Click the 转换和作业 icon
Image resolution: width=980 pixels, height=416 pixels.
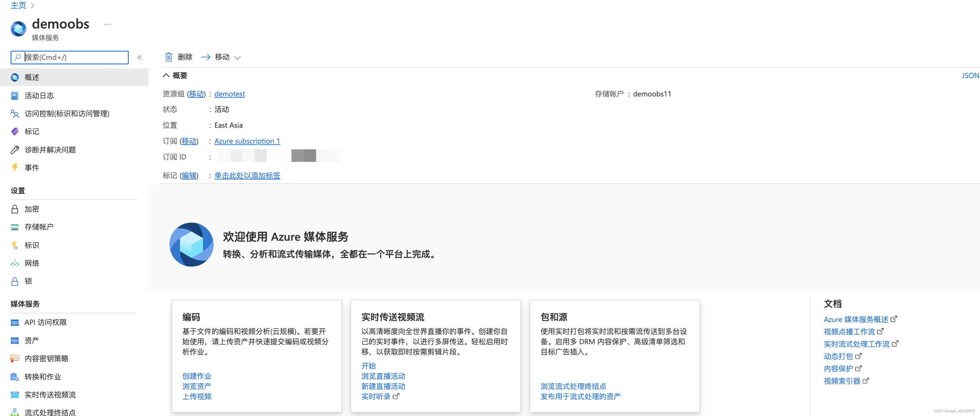tap(15, 377)
